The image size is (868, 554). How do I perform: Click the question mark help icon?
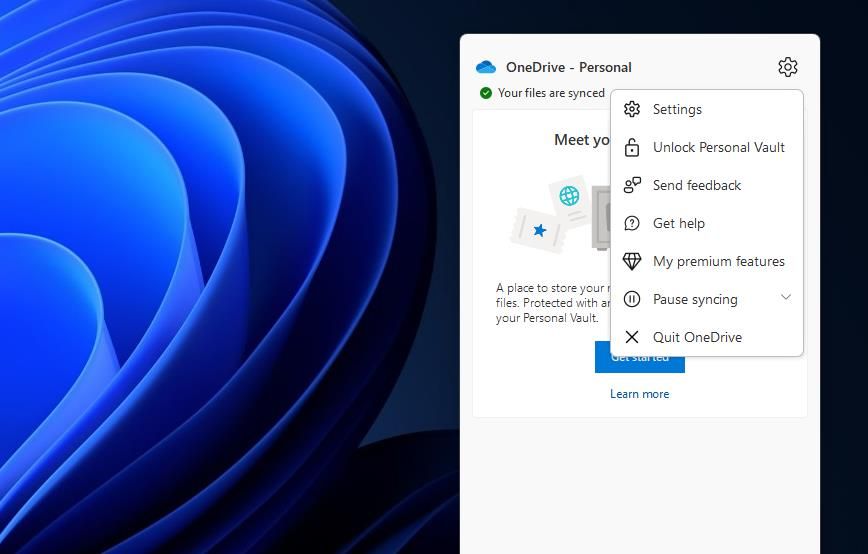(632, 223)
